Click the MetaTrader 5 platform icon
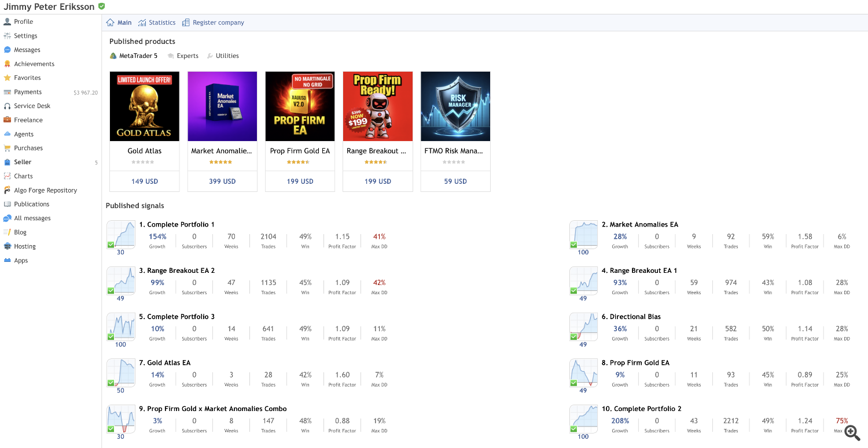 [113, 56]
